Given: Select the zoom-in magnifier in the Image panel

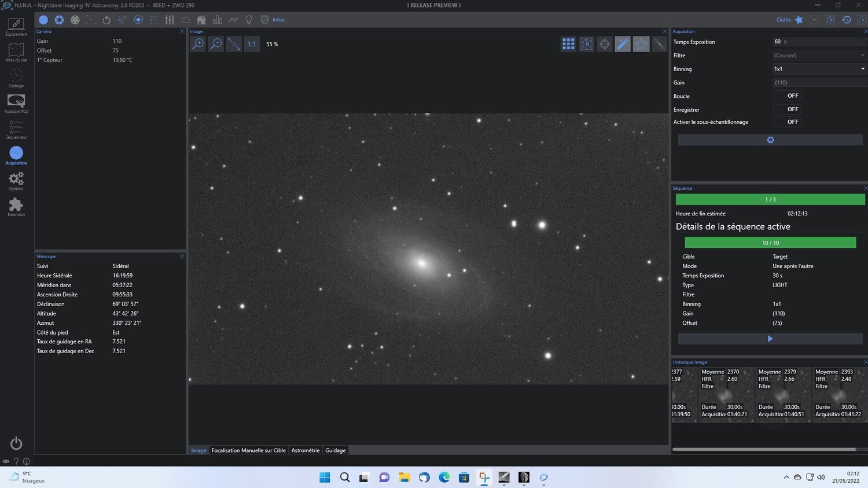Looking at the screenshot, I should click(x=198, y=44).
